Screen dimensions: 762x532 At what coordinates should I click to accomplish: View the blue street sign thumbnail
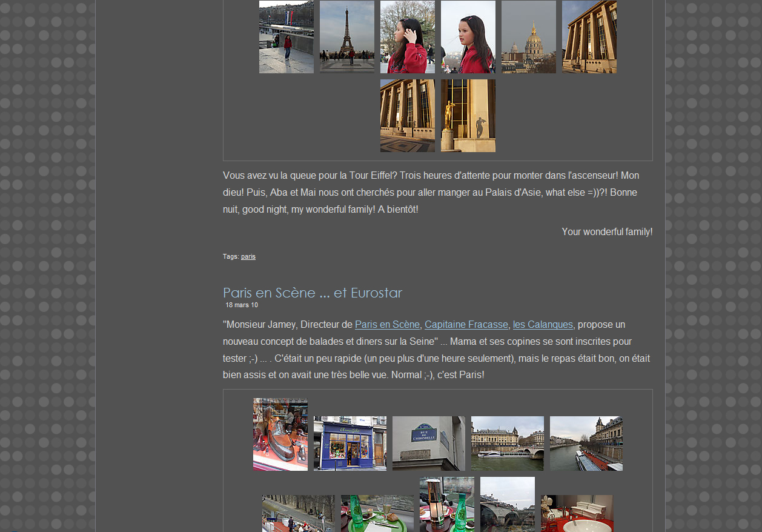428,444
